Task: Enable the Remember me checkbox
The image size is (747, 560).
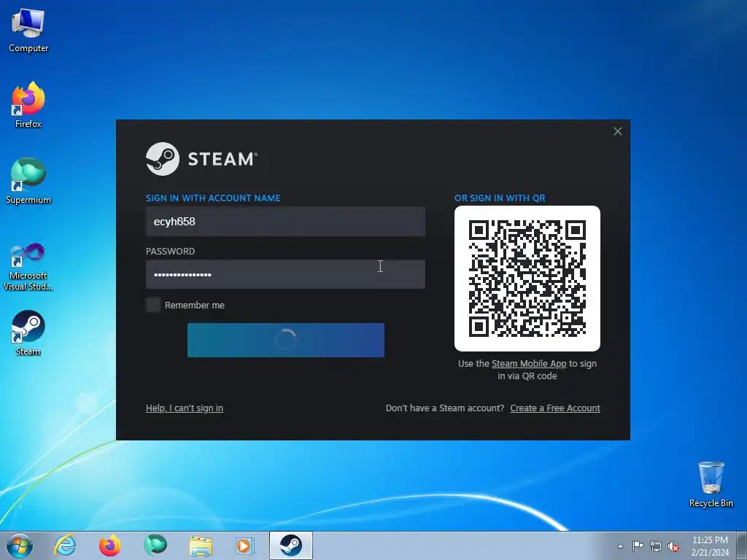Action: tap(153, 306)
